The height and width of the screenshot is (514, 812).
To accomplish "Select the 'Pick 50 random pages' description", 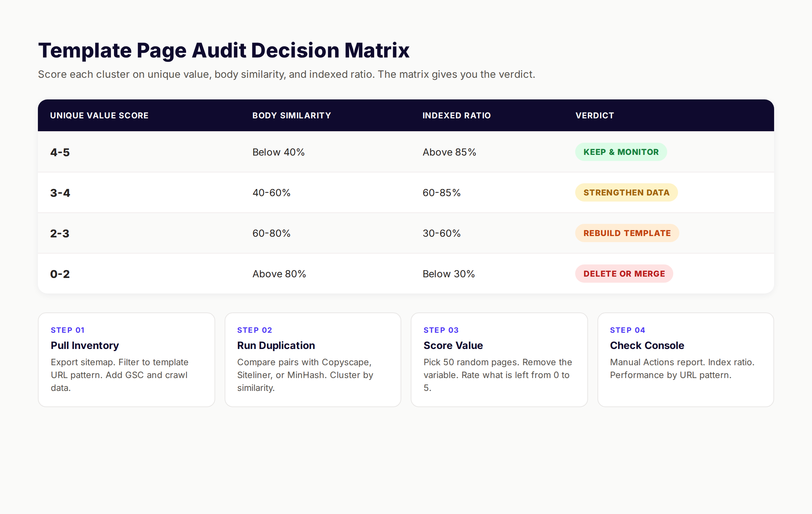I will pos(498,375).
